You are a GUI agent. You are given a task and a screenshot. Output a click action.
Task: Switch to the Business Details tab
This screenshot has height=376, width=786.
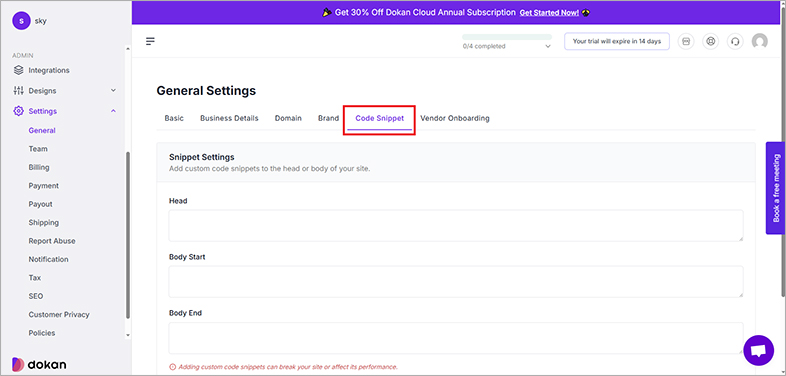pyautogui.click(x=229, y=118)
